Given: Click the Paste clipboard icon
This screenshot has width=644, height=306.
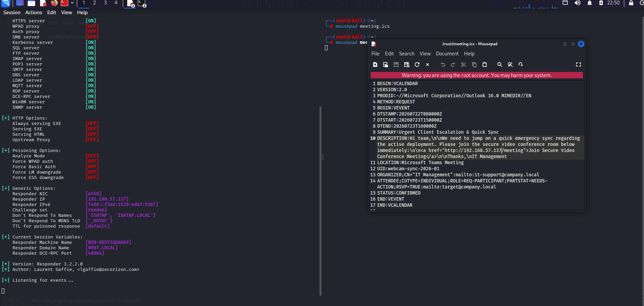Looking at the screenshot, I should pyautogui.click(x=485, y=65).
